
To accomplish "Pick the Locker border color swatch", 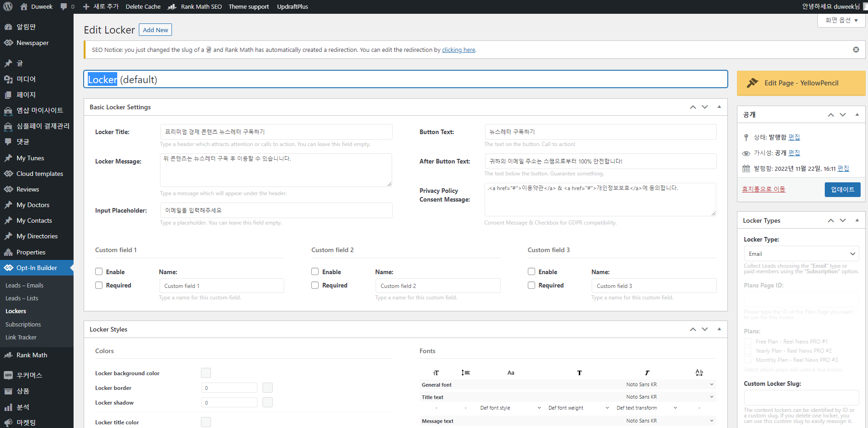I will point(268,388).
